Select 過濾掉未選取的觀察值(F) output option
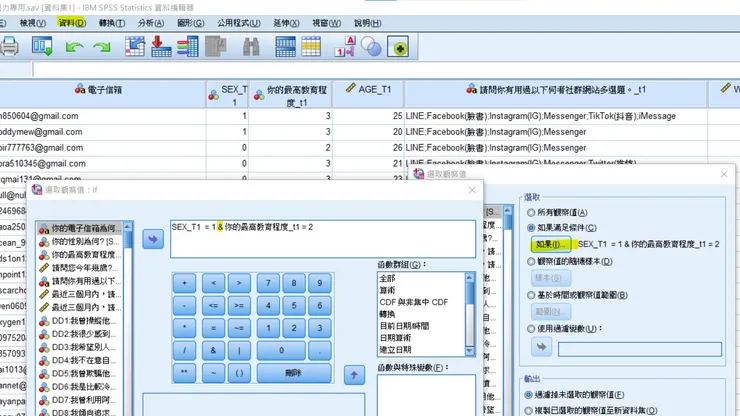Viewport: 740px width, 416px height. [574, 395]
